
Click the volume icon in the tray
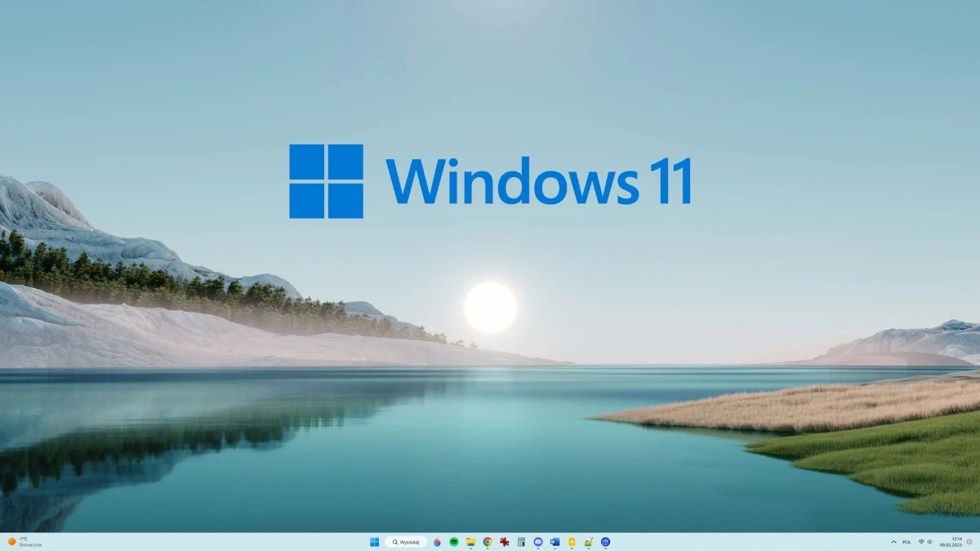click(x=929, y=541)
